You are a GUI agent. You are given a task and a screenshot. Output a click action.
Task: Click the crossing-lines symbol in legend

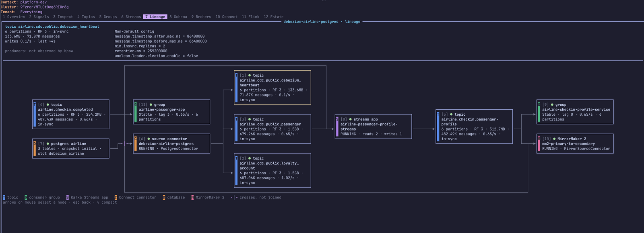pyautogui.click(x=234, y=197)
